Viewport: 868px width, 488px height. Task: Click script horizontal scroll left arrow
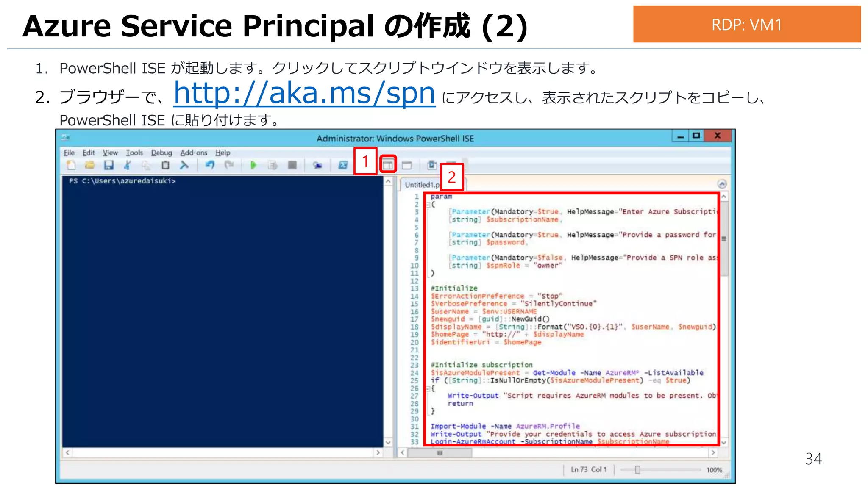403,453
